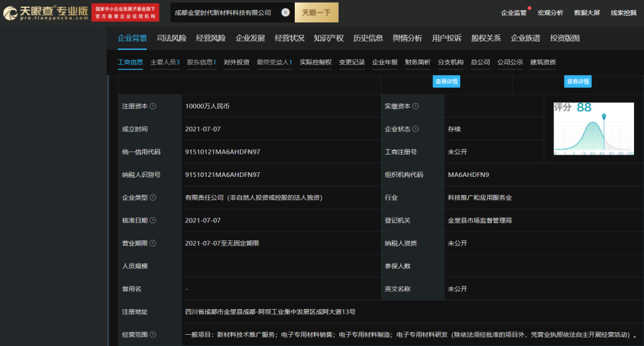Open the 主要人员 sub-tab
Viewport: 644px width, 346px height.
(x=165, y=62)
